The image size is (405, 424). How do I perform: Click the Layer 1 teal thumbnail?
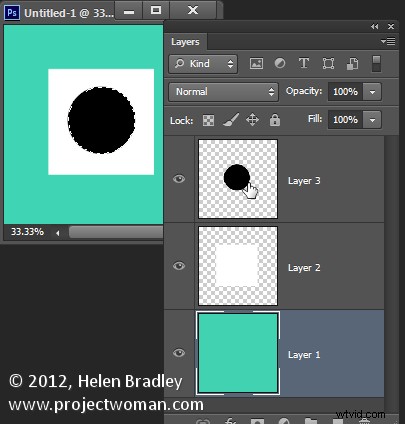coord(238,353)
